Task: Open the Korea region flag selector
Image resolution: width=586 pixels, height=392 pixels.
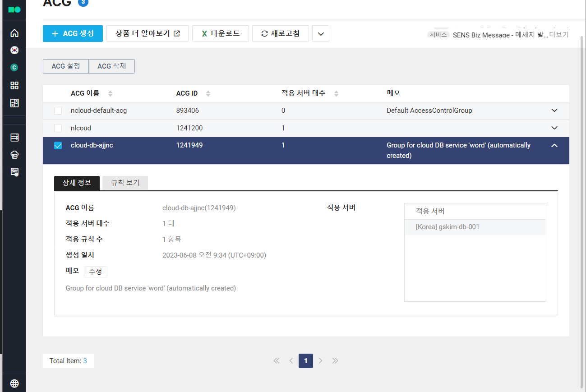Action: pos(14,50)
